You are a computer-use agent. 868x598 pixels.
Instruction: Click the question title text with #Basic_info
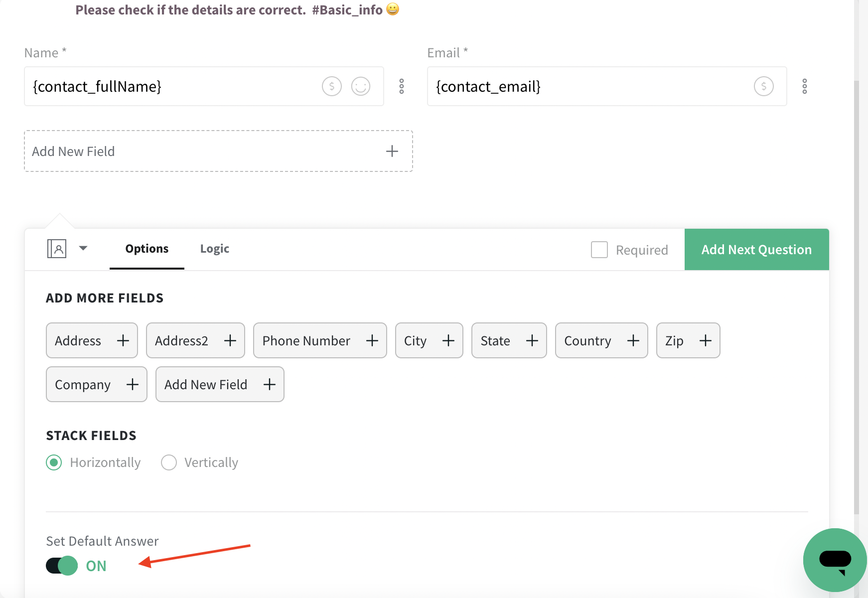(x=237, y=9)
